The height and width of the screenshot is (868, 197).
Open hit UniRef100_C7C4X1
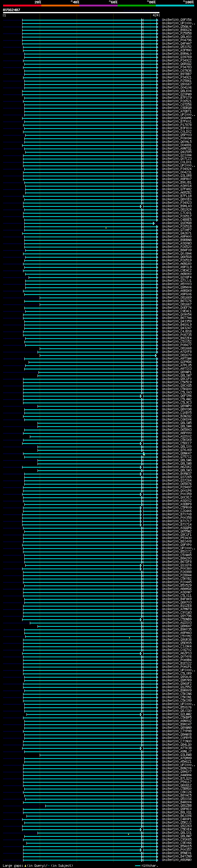(177, 213)
